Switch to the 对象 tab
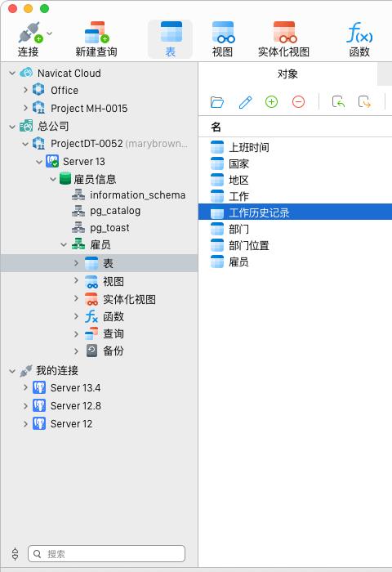392x572 pixels. click(x=287, y=74)
